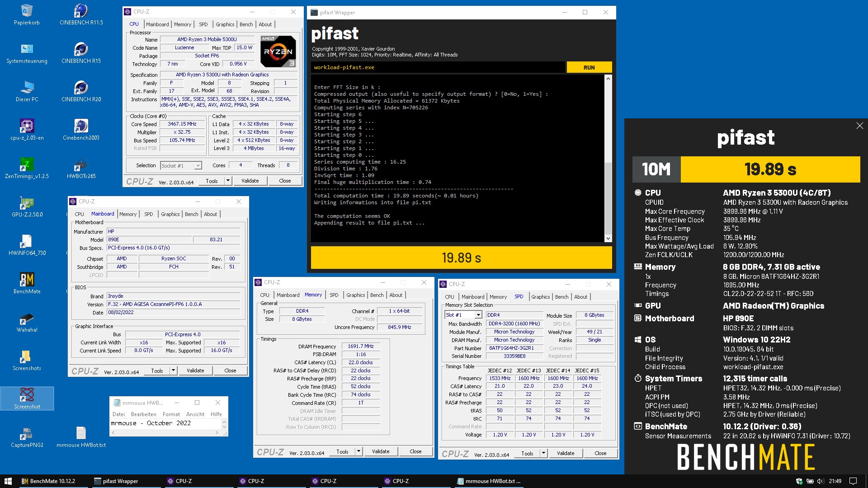Open Hilfe menu in Notepad
The width and height of the screenshot is (868, 488).
click(216, 414)
